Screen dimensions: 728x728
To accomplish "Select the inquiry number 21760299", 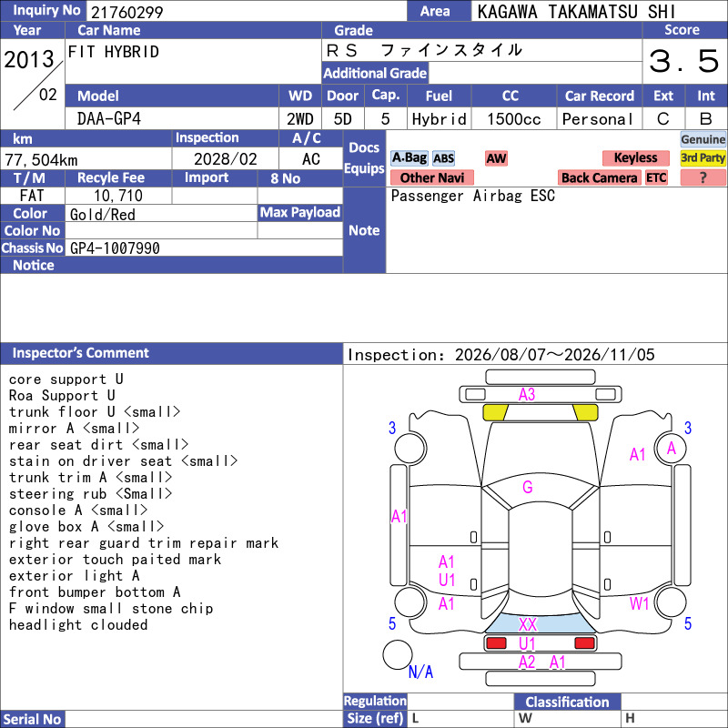I will tap(126, 12).
